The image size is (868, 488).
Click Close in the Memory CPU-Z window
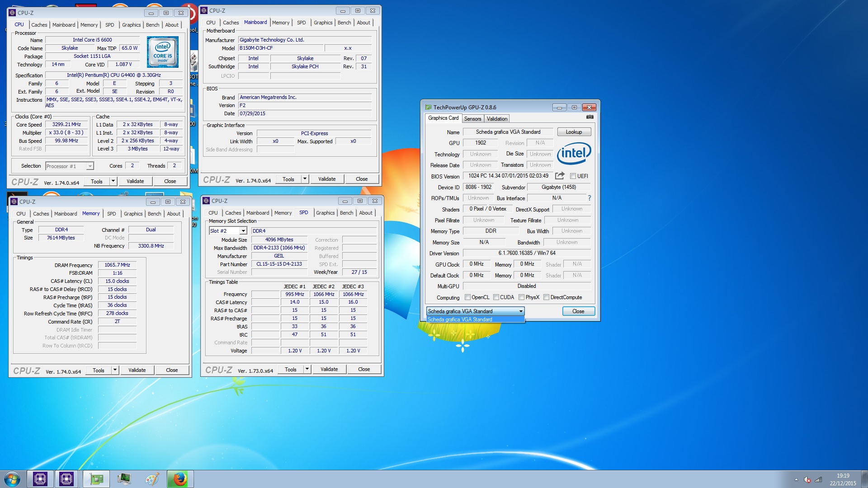pos(172,370)
